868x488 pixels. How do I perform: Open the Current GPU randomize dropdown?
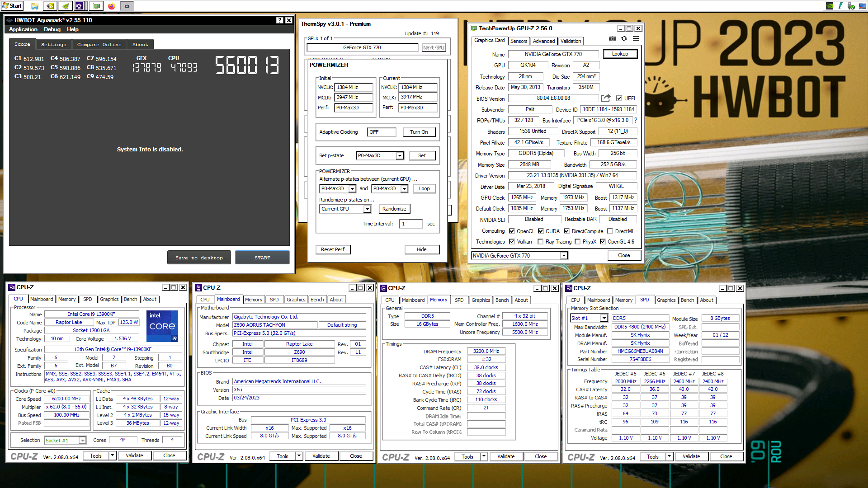pyautogui.click(x=368, y=209)
